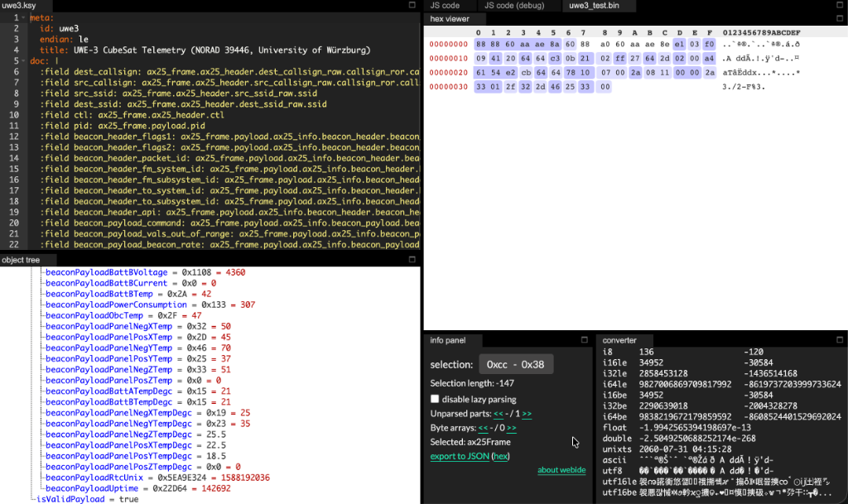
Task: Go to previous unparsed part
Action: coord(498,414)
